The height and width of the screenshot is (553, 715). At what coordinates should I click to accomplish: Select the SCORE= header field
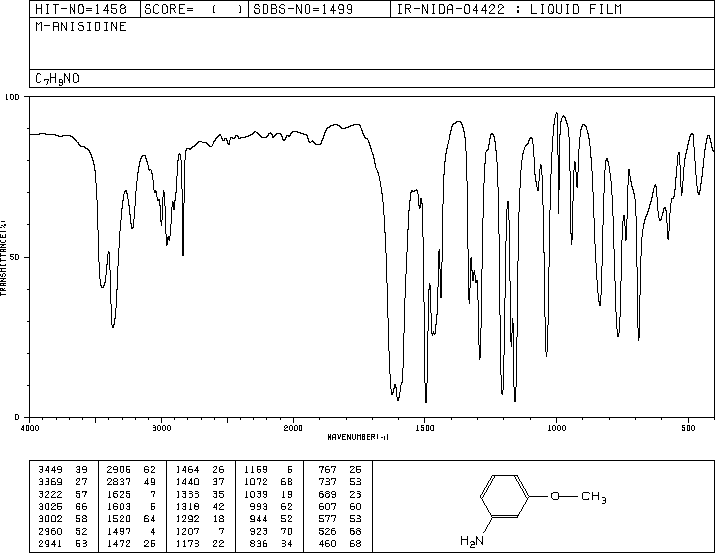pyautogui.click(x=194, y=9)
